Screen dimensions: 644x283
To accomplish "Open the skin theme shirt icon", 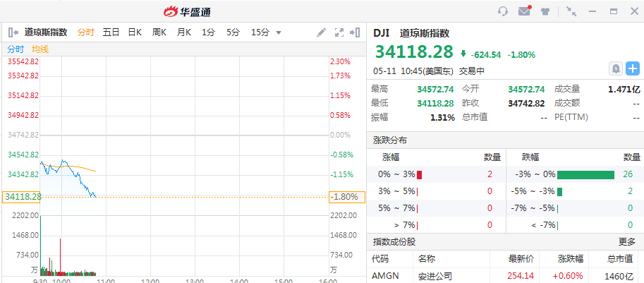I will pyautogui.click(x=545, y=11).
